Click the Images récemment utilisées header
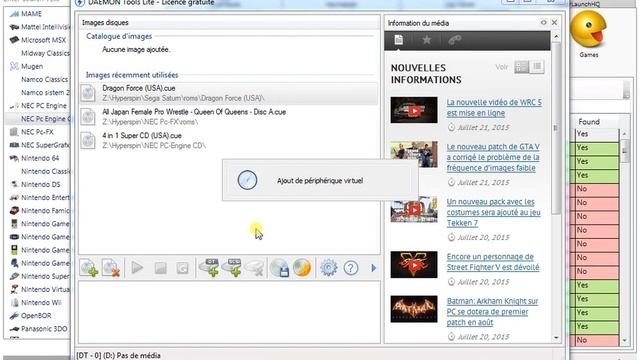Screen dimensions: 640x360 (x=132, y=75)
